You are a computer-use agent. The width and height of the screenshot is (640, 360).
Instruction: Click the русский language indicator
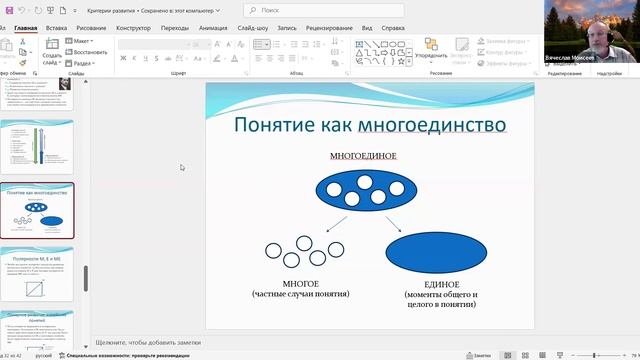click(x=43, y=356)
